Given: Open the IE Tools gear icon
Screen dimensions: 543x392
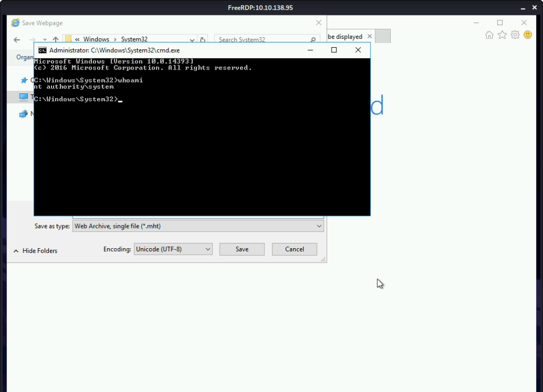Looking at the screenshot, I should tap(515, 35).
